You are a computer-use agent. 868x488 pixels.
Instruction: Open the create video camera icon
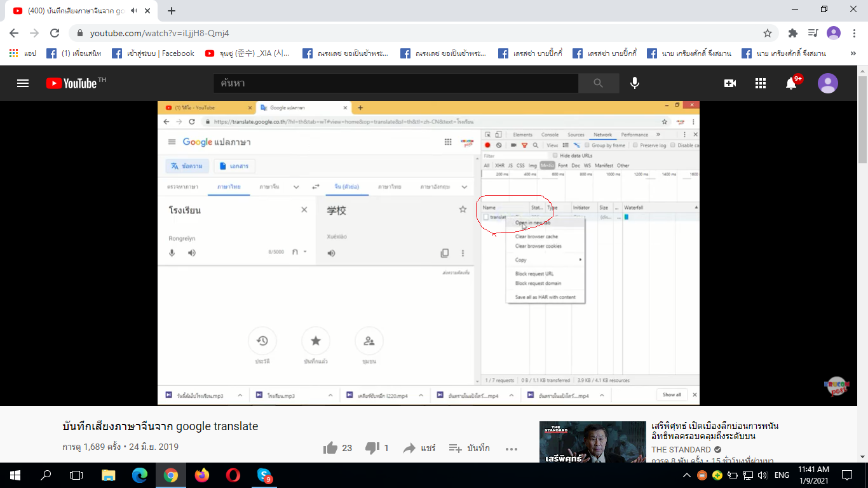(x=730, y=83)
